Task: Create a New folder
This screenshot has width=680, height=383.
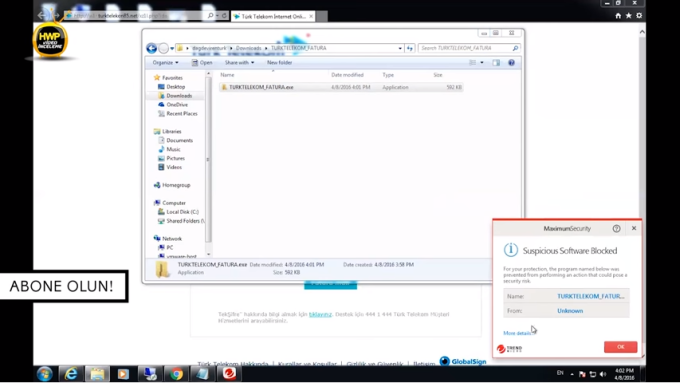Action: (279, 63)
